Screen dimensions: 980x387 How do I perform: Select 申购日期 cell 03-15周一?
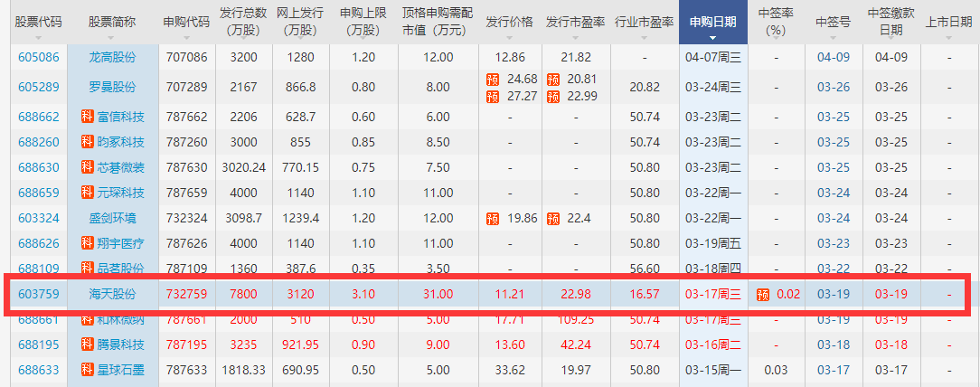(x=713, y=370)
